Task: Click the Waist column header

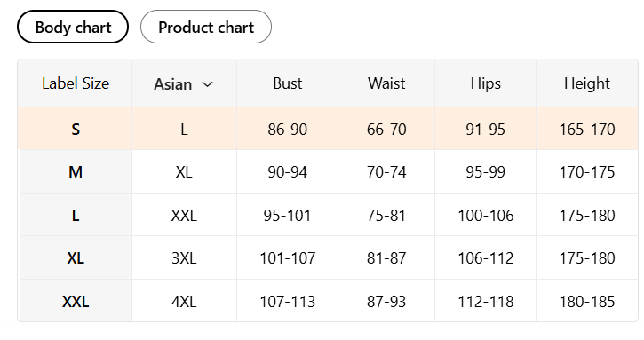Action: click(x=386, y=83)
